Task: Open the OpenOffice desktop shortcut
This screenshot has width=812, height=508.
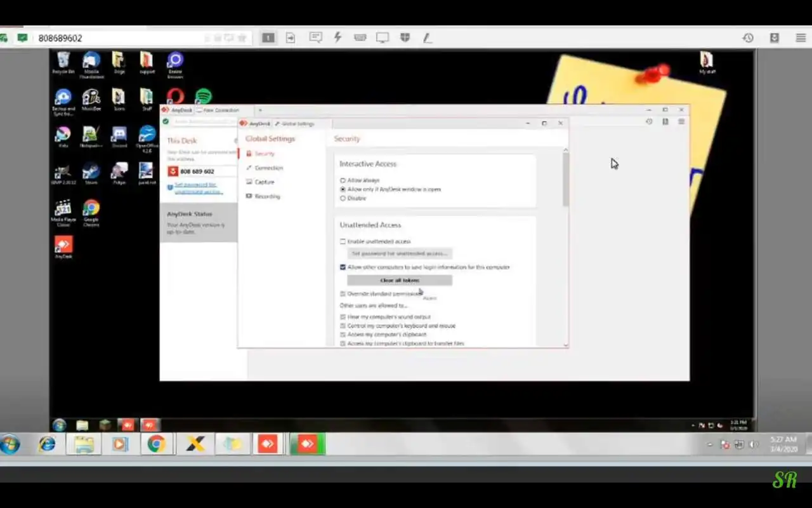Action: pyautogui.click(x=147, y=138)
